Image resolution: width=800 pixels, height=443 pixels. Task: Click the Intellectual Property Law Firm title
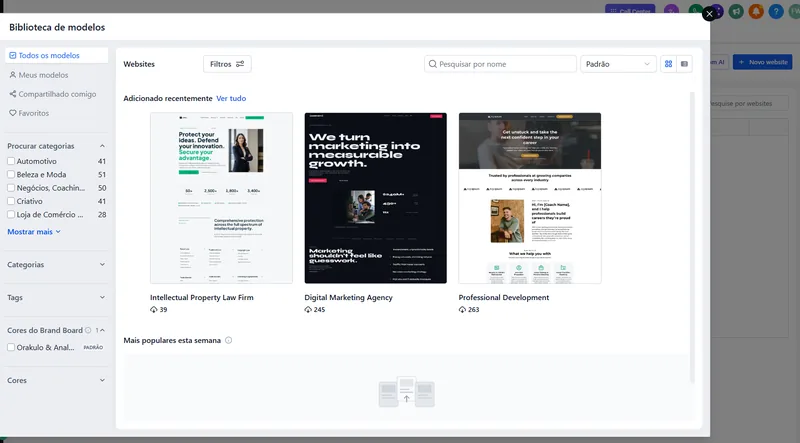pos(202,297)
